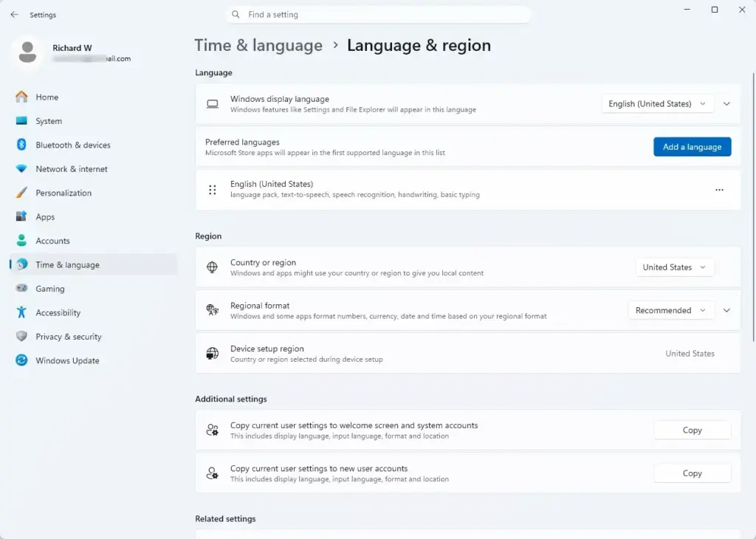Open Bluetooth & devices page
This screenshot has height=539, width=756.
tap(94, 145)
